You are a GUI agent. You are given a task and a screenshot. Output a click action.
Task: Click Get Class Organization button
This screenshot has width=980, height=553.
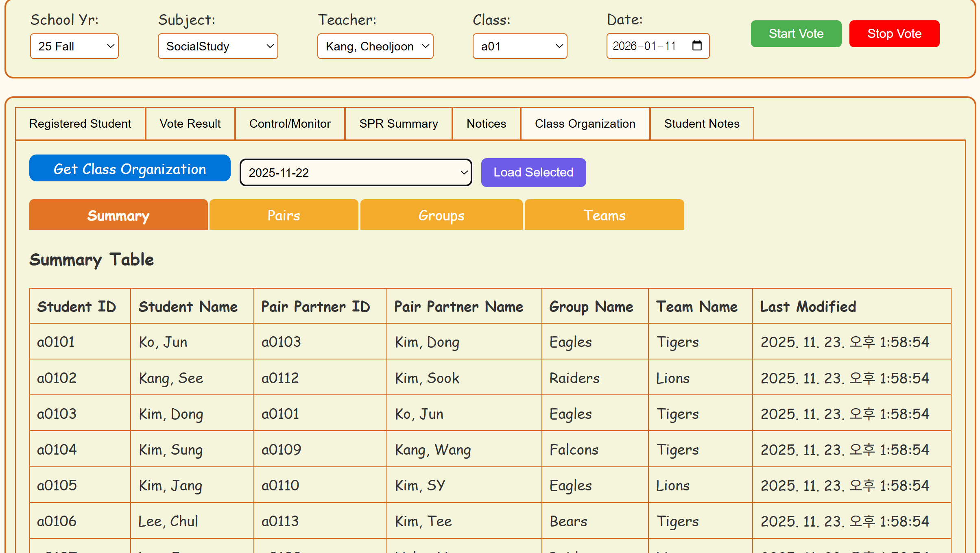[x=130, y=168]
